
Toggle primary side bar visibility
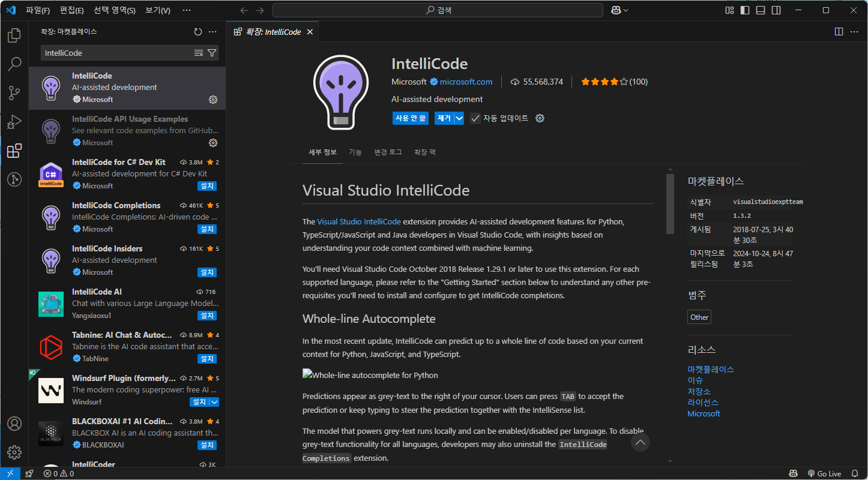(745, 10)
